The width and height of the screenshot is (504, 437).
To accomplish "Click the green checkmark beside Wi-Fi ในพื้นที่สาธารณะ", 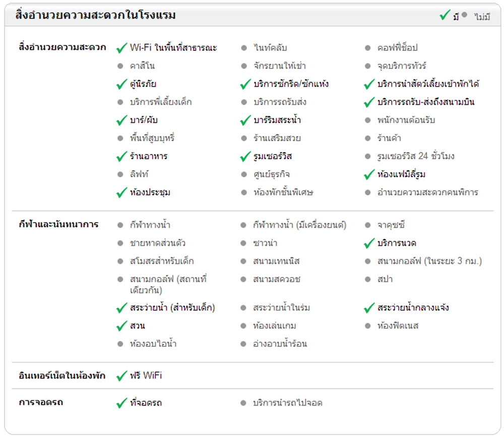I will (121, 48).
